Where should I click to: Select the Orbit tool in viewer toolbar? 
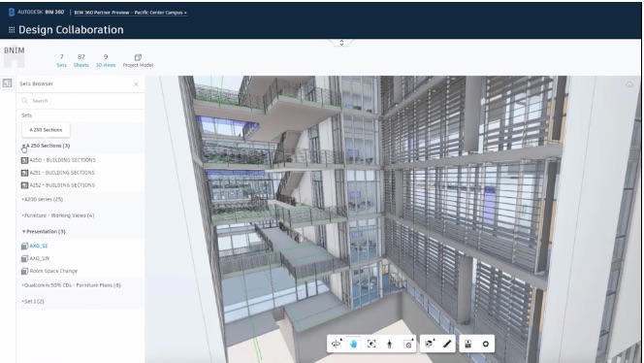click(337, 344)
